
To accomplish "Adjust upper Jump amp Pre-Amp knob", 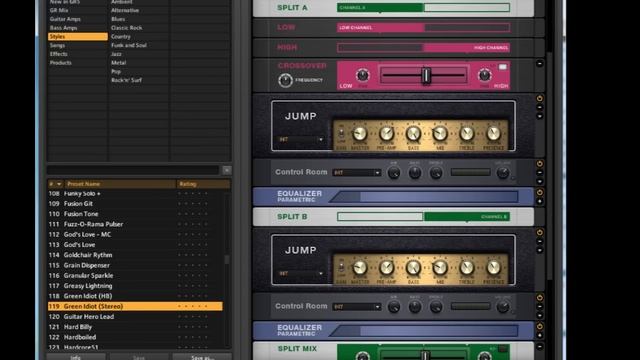I will [387, 133].
